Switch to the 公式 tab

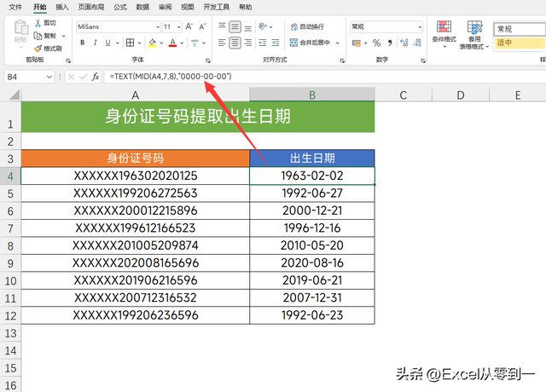120,7
